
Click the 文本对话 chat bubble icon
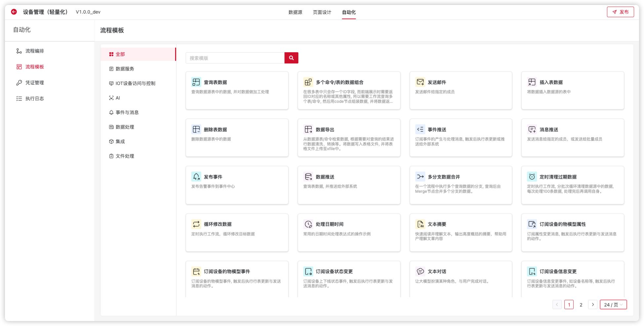click(420, 271)
